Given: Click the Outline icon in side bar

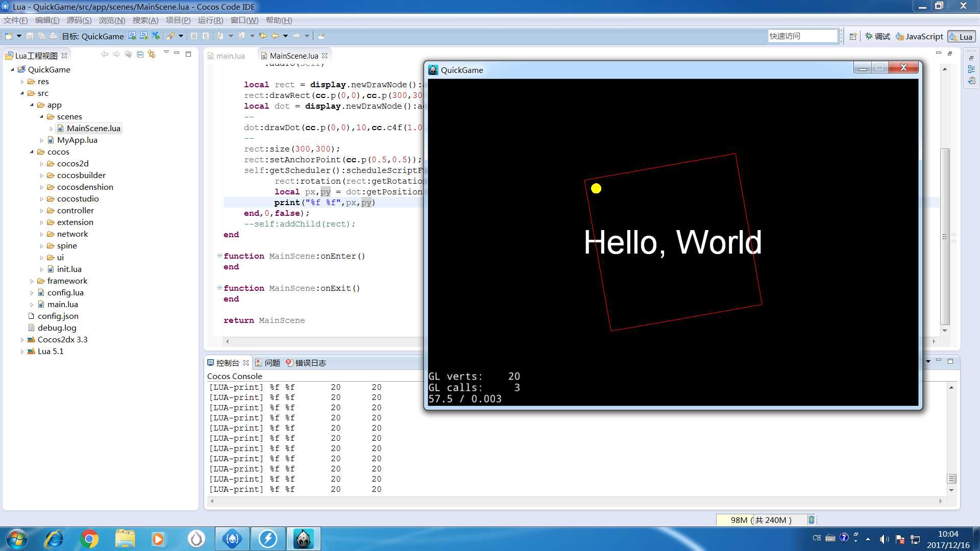Looking at the screenshot, I should (x=971, y=69).
